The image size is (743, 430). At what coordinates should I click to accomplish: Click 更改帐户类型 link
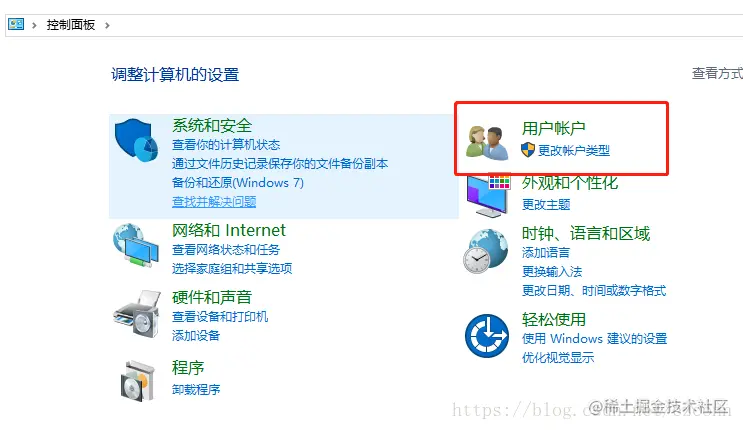point(573,150)
